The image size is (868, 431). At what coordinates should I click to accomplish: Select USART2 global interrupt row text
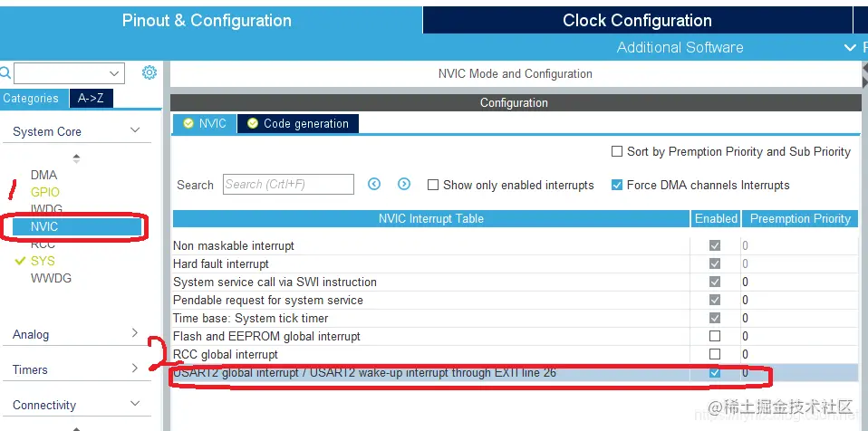coord(364,372)
